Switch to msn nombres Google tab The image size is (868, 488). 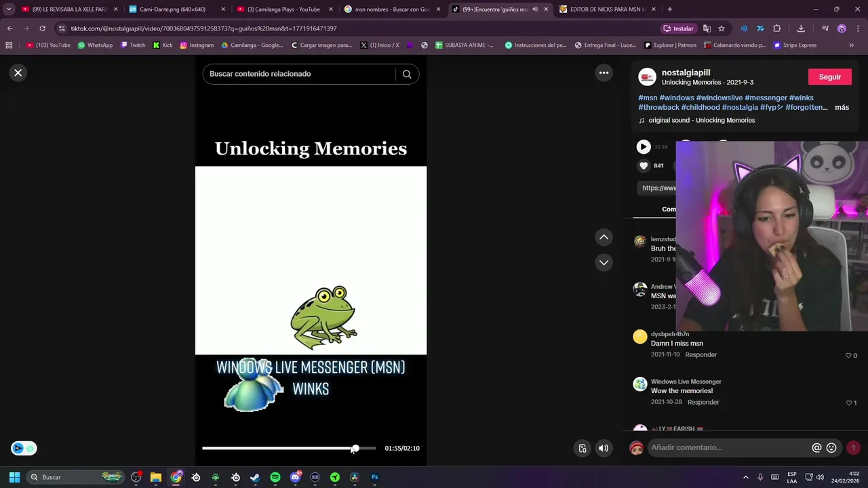392,9
